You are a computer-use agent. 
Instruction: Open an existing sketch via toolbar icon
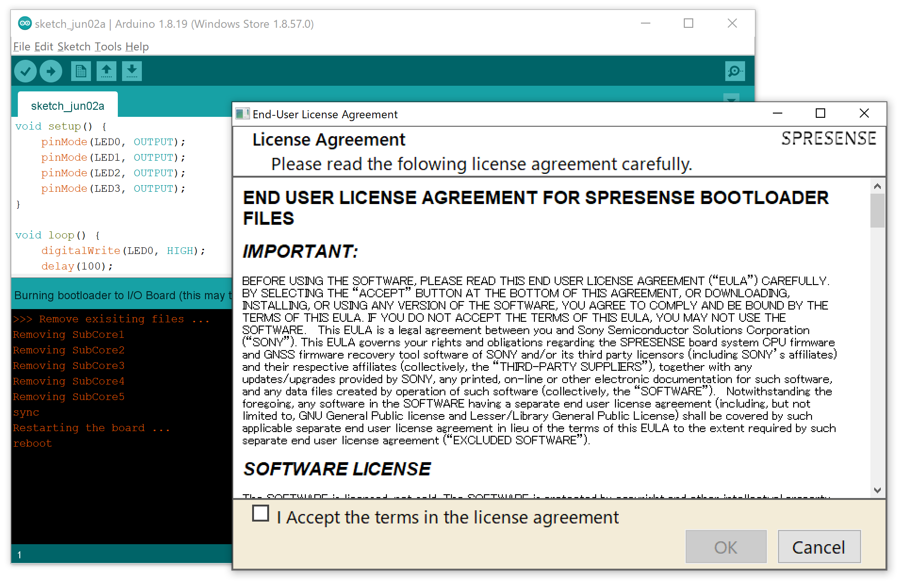pyautogui.click(x=107, y=71)
